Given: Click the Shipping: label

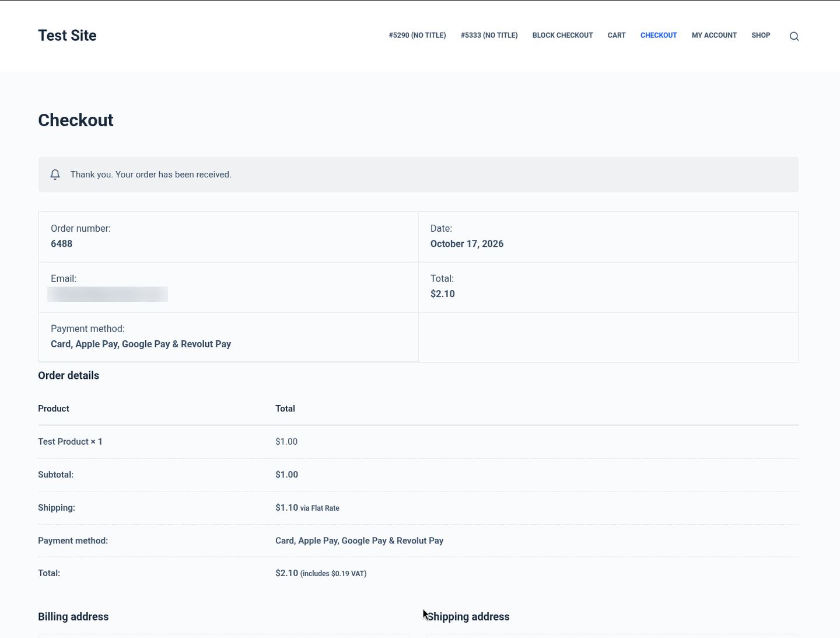Looking at the screenshot, I should tap(56, 508).
